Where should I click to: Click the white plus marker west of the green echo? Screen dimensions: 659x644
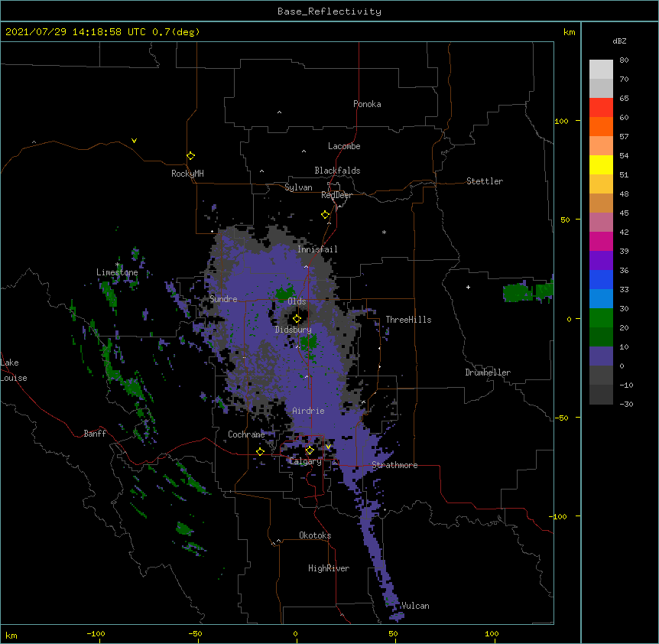468,287
